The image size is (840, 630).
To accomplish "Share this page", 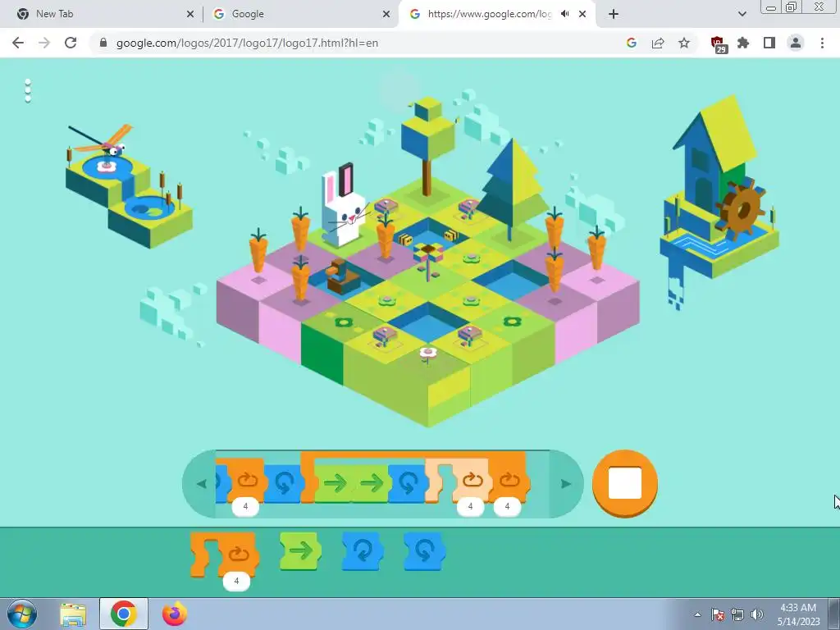I will [x=658, y=43].
